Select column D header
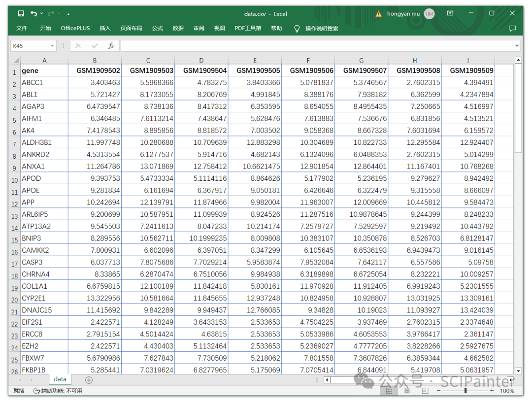 point(201,61)
